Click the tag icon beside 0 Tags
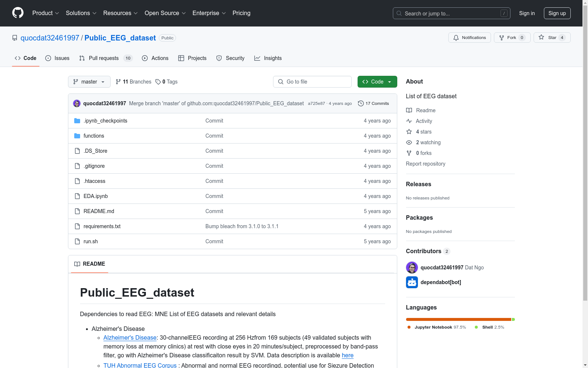Viewport: 588px width, 368px height. pos(158,82)
